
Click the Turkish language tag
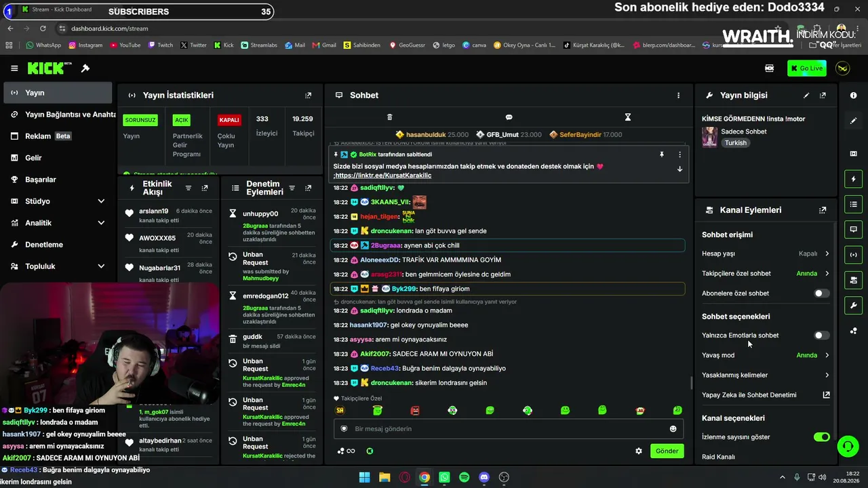click(735, 143)
